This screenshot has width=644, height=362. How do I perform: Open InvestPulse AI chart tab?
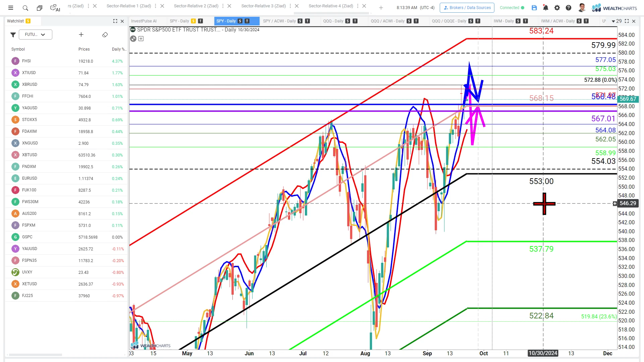[x=144, y=21]
